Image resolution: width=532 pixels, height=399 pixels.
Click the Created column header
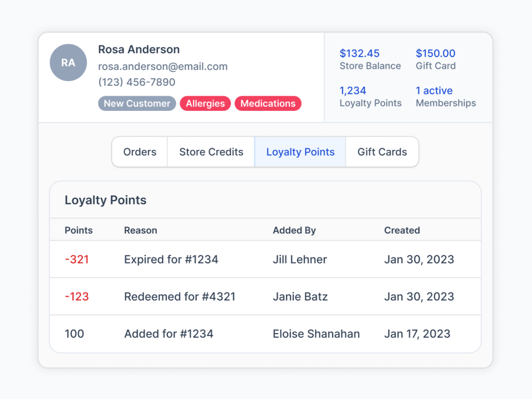402,230
